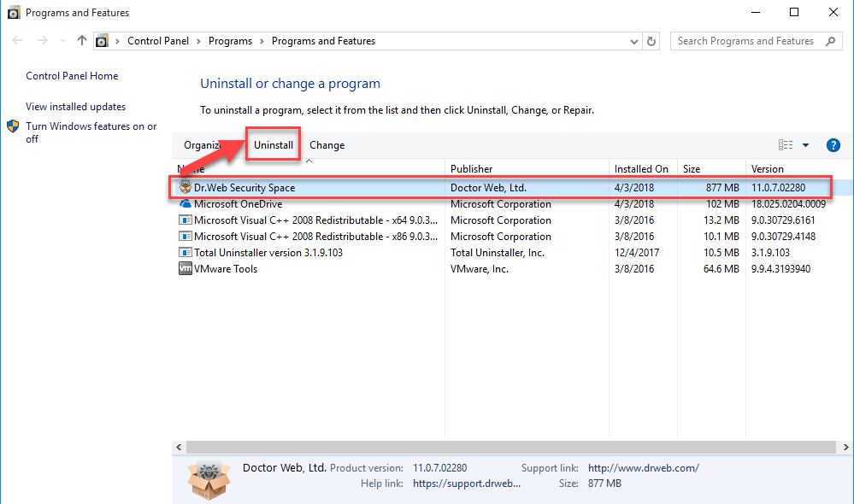This screenshot has height=504, width=854.
Task: Click the Visual C++ 2008 x86 icon
Action: coord(186,237)
